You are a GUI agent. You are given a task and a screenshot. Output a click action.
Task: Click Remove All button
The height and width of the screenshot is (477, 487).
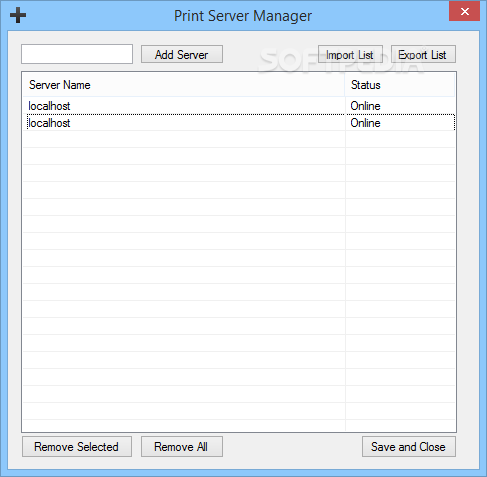(x=182, y=447)
